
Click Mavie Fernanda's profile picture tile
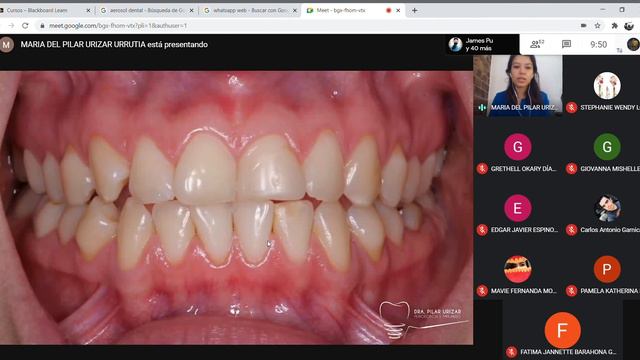(x=518, y=269)
